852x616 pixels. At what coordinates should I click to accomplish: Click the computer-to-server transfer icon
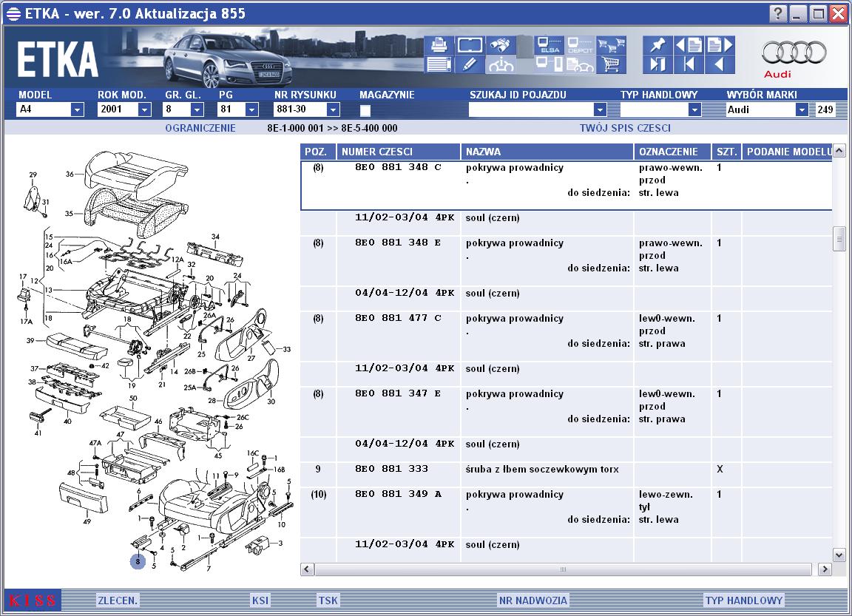click(549, 64)
